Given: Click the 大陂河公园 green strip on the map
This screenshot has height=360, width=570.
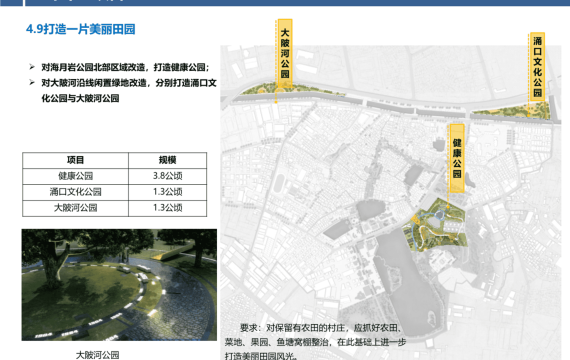Looking at the screenshot, I should [x=293, y=89].
